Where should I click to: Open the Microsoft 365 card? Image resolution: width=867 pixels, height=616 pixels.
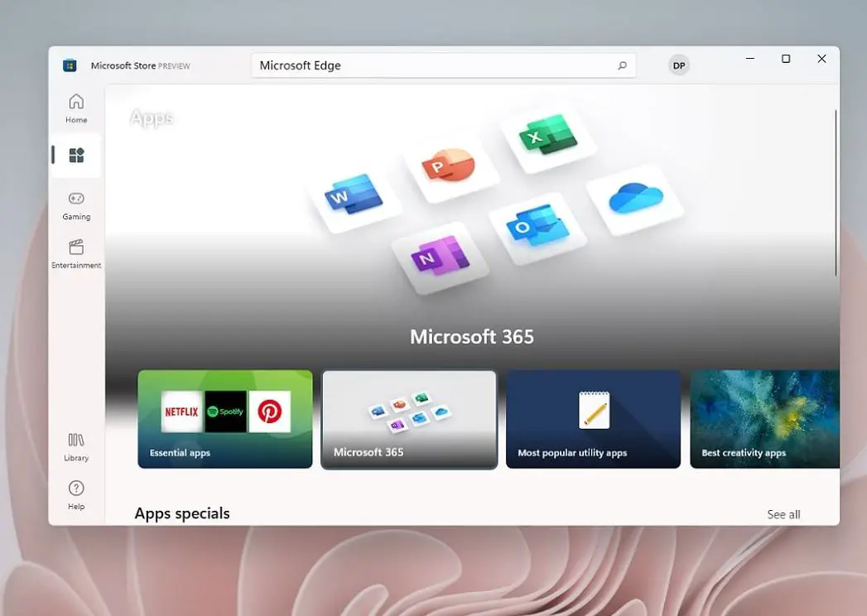[409, 419]
